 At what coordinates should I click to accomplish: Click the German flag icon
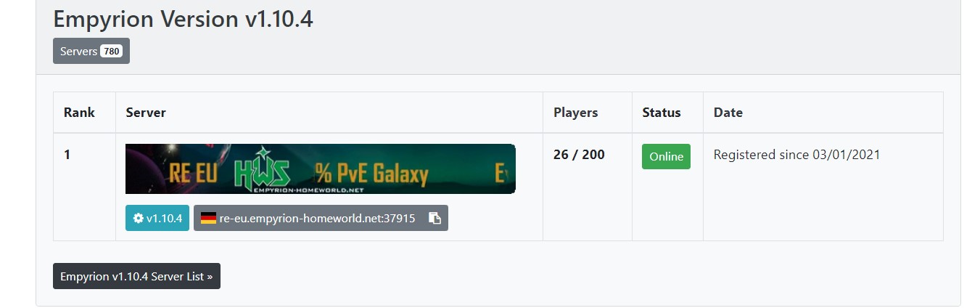click(x=208, y=218)
